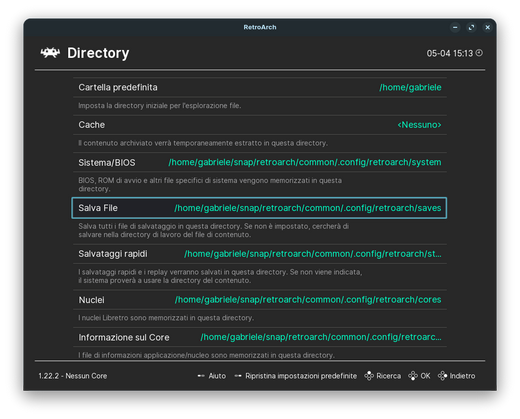Click the OK gamepad icon
The width and height of the screenshot is (520, 419).
click(413, 376)
